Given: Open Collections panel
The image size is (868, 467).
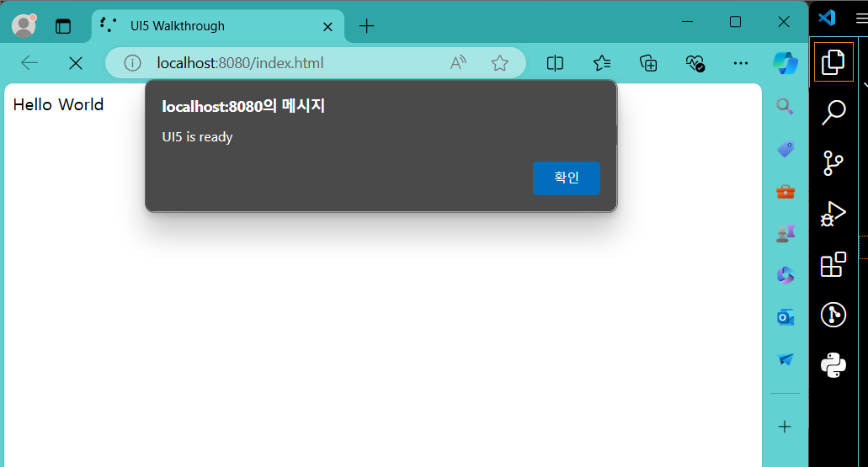Looking at the screenshot, I should coord(648,63).
